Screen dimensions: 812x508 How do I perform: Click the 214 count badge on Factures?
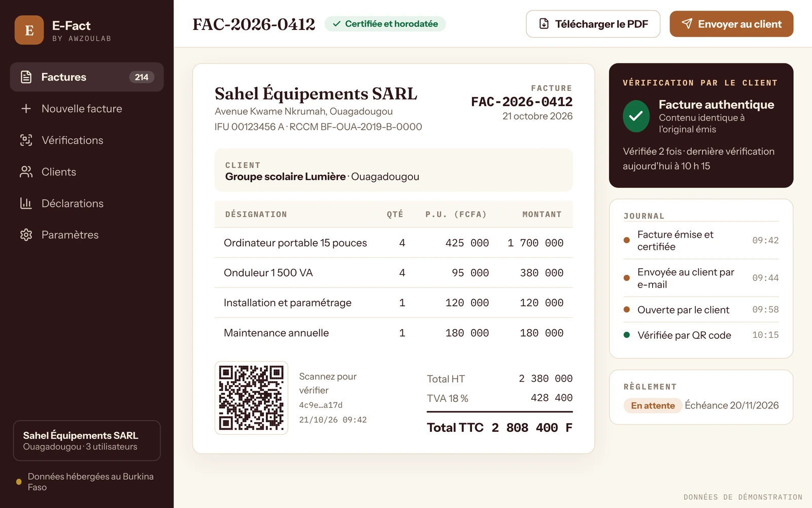pos(142,77)
